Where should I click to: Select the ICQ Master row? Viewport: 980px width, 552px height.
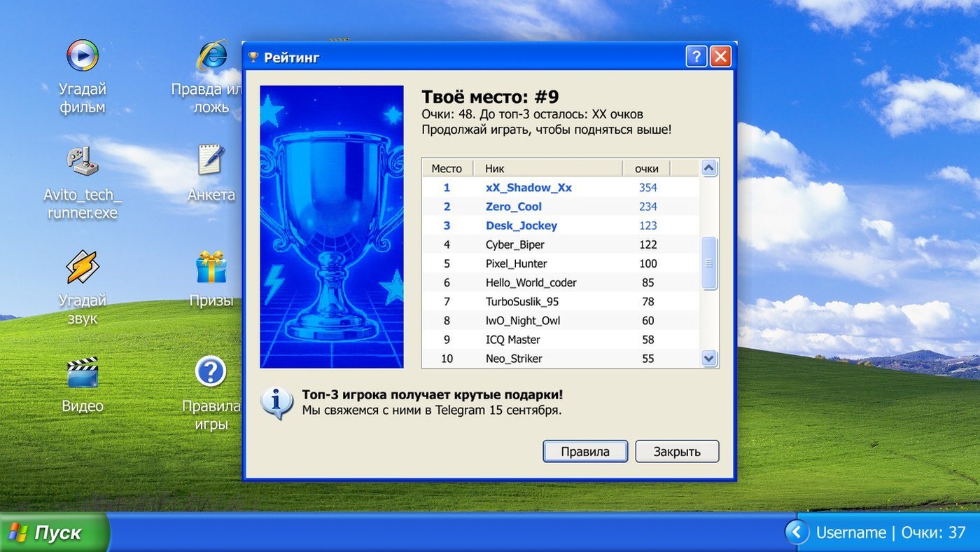point(561,340)
